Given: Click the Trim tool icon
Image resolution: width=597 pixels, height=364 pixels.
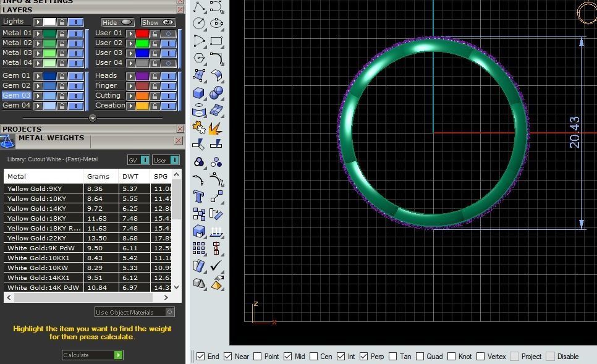Looking at the screenshot, I should pos(199,145).
